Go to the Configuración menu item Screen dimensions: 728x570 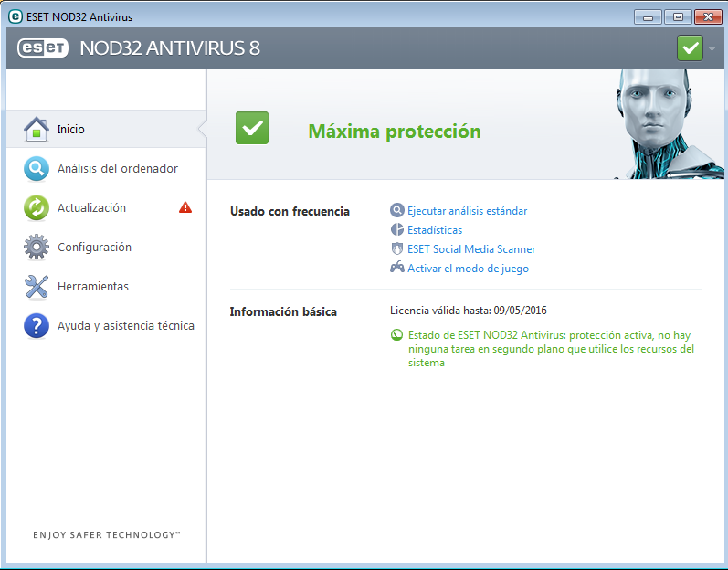[94, 248]
